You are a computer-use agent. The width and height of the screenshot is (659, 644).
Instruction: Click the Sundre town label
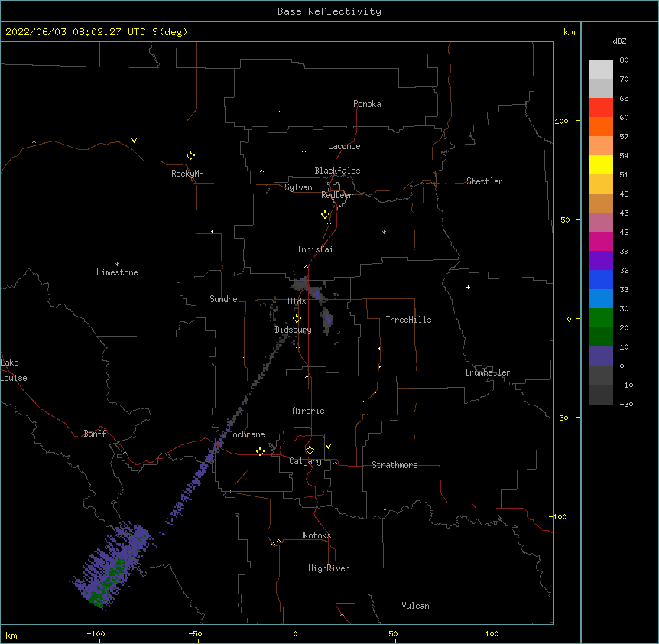[223, 299]
